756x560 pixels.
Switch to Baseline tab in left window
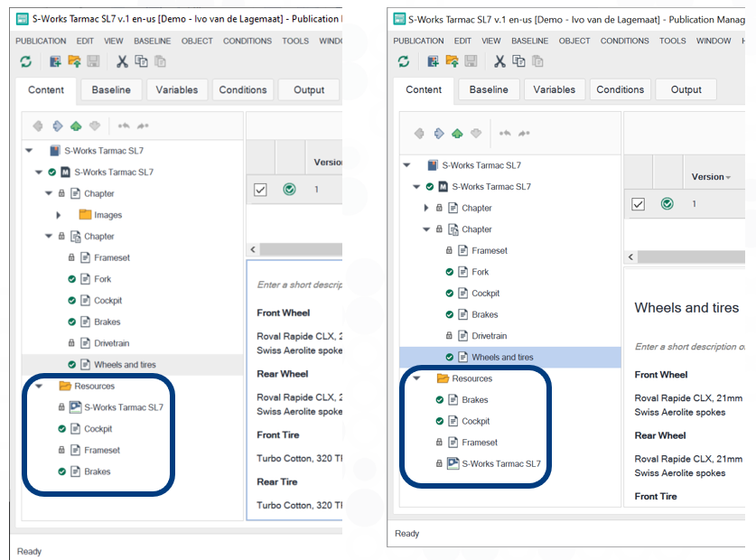[111, 89]
